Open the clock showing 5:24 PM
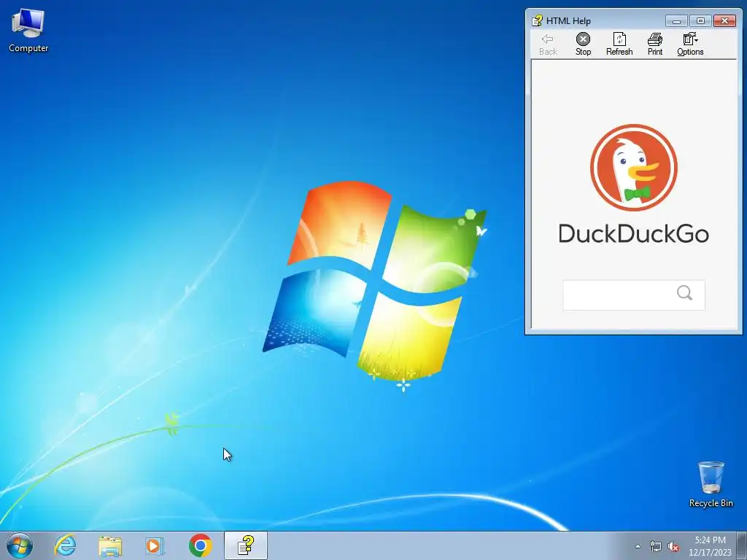The width and height of the screenshot is (747, 560). 710,546
